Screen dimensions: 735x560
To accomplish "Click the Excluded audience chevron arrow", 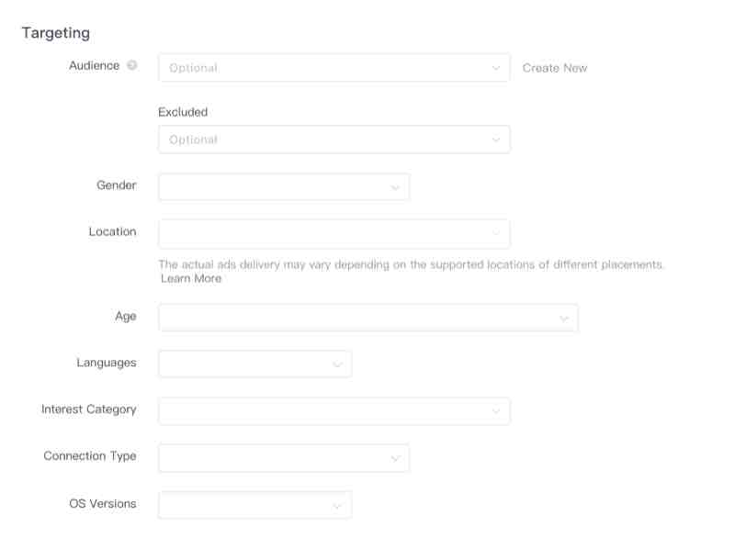I will [x=496, y=140].
